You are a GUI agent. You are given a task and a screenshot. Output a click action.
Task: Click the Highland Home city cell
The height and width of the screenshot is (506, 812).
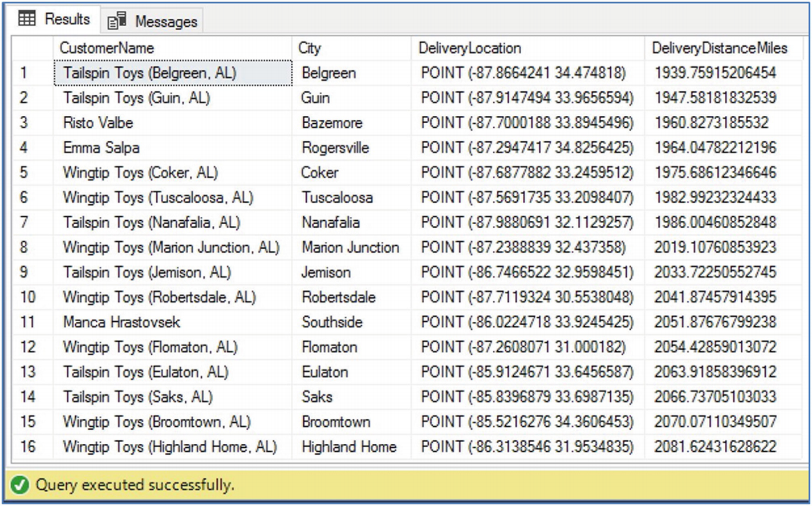(351, 447)
